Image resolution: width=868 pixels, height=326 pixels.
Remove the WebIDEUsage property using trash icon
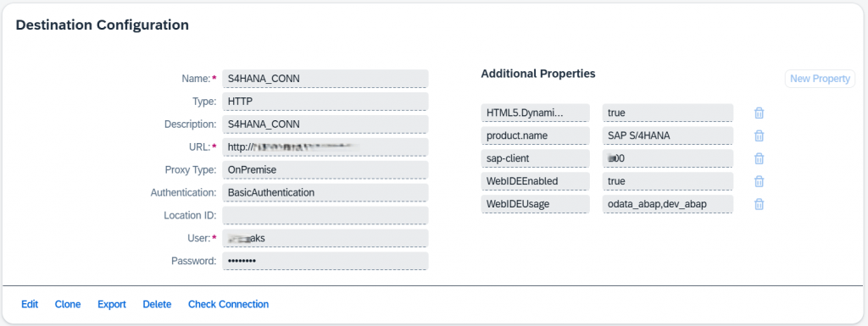759,204
